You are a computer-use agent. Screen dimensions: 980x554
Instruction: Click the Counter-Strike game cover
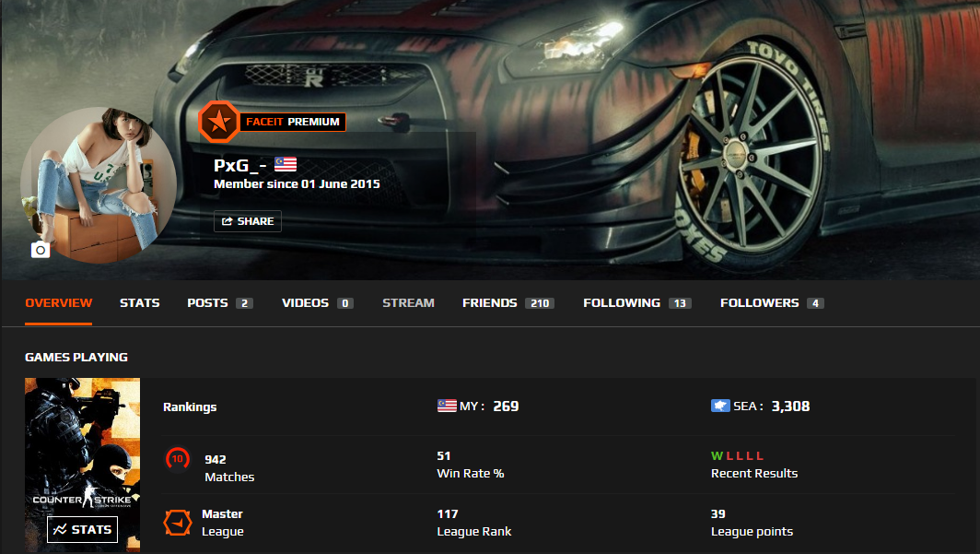(x=83, y=464)
